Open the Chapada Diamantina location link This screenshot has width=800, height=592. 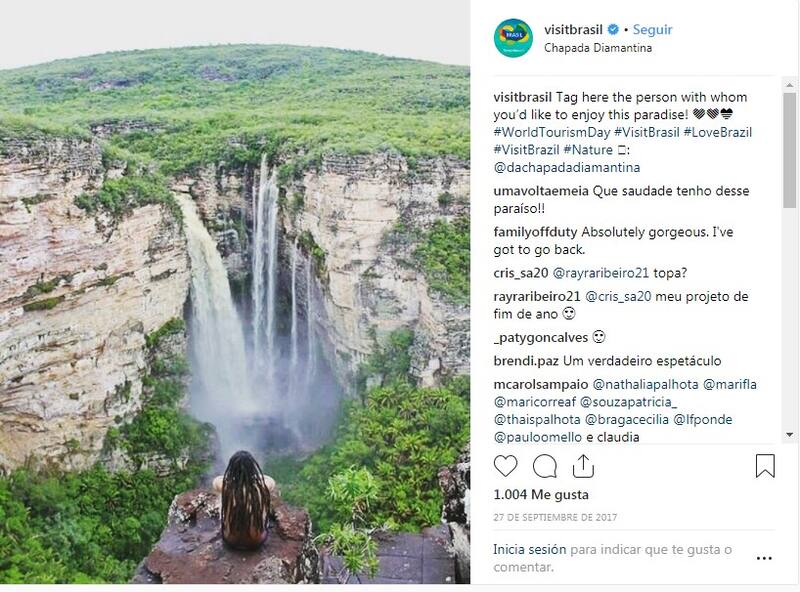[592, 47]
